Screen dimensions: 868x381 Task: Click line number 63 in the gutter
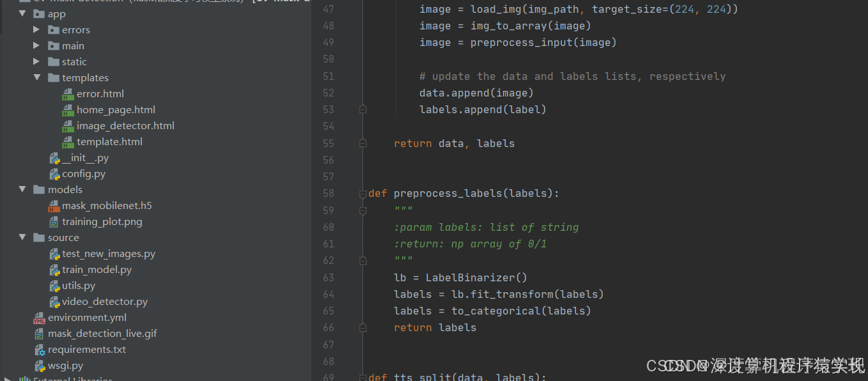[x=329, y=277]
